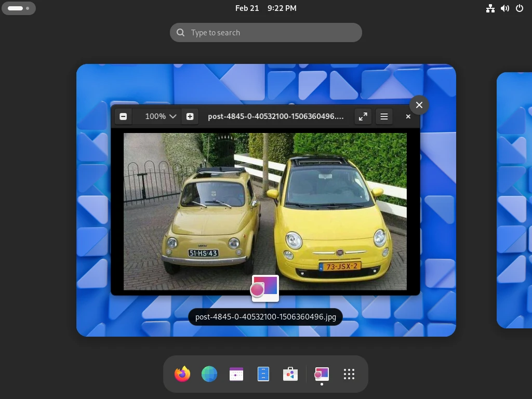
Task: Select the running image viewer in the dock
Action: point(322,374)
